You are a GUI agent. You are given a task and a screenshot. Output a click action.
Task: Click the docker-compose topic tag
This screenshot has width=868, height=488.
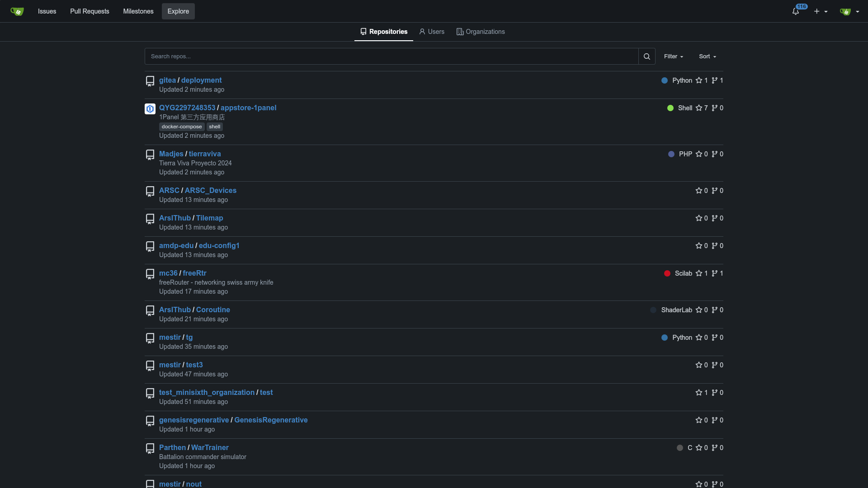coord(182,127)
